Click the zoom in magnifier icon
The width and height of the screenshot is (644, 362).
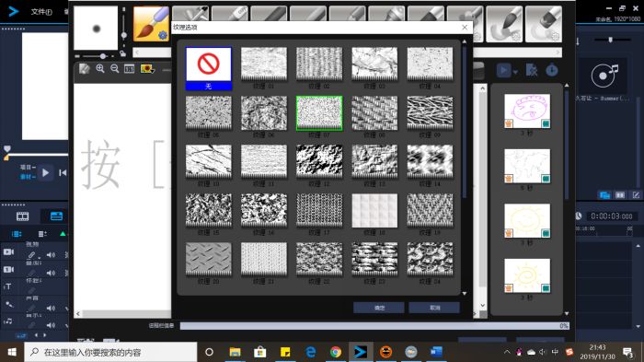100,69
